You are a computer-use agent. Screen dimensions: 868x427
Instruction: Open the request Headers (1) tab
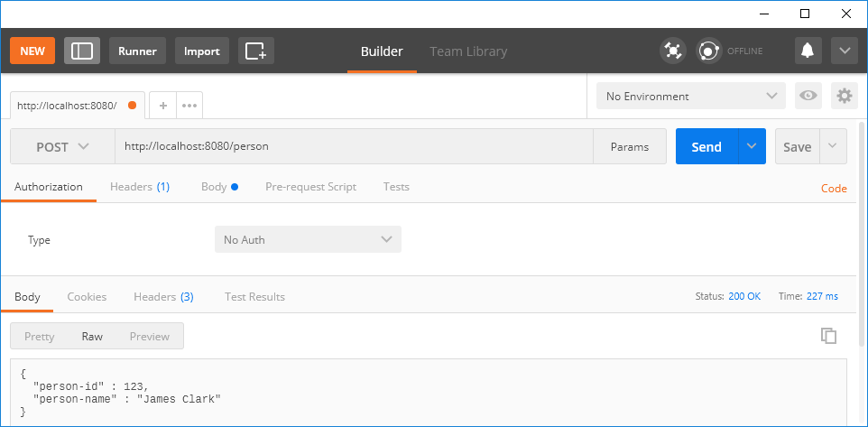pyautogui.click(x=140, y=187)
